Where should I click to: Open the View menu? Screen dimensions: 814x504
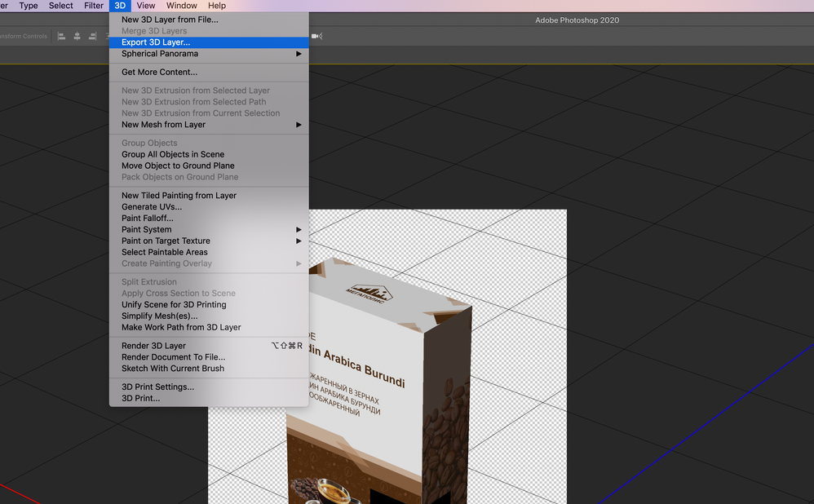[146, 6]
